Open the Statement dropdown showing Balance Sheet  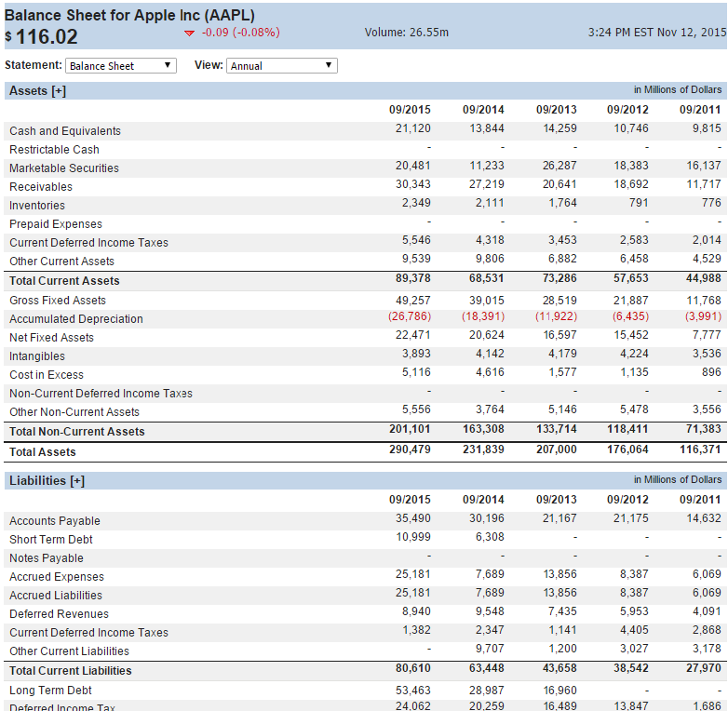click(x=121, y=65)
